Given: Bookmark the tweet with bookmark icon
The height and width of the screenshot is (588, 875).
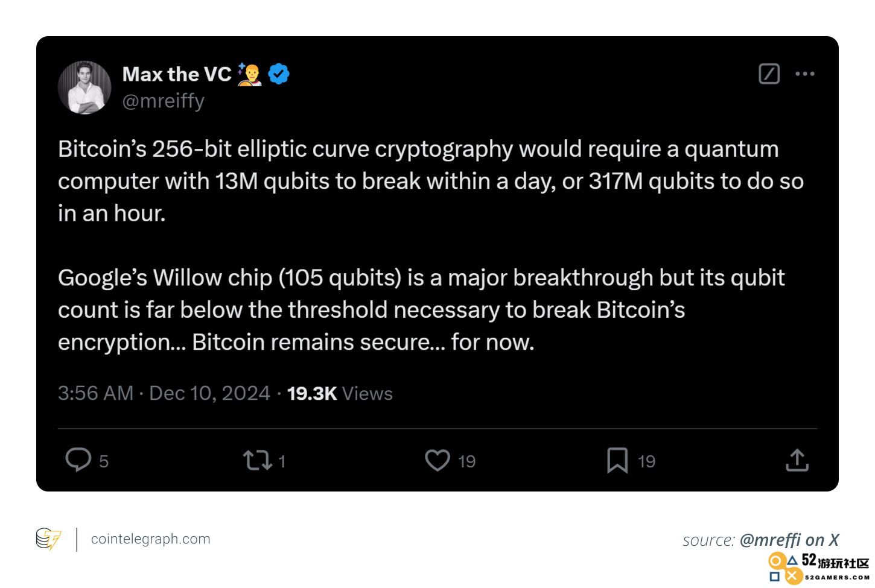Looking at the screenshot, I should (617, 461).
